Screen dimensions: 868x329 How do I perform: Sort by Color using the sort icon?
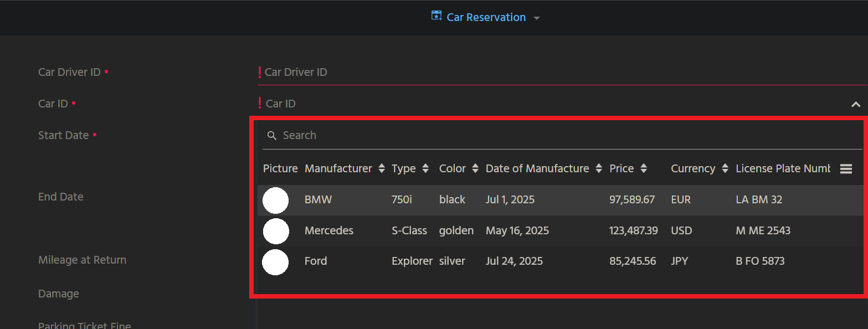click(x=475, y=169)
